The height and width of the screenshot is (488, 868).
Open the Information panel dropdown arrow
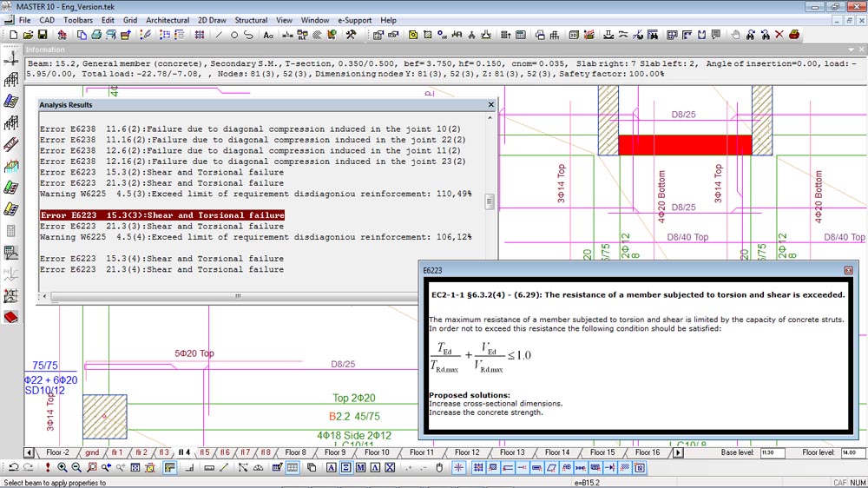tap(851, 49)
